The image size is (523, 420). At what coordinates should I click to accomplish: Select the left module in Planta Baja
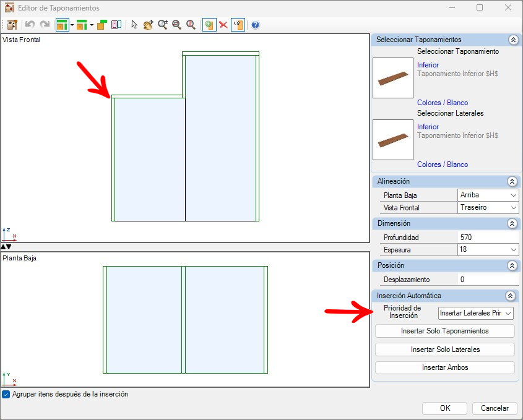coord(144,319)
